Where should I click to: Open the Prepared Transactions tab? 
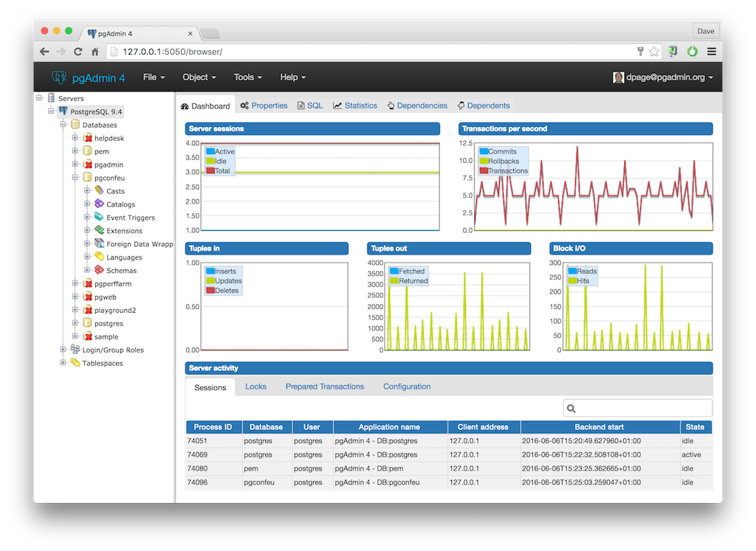point(325,387)
